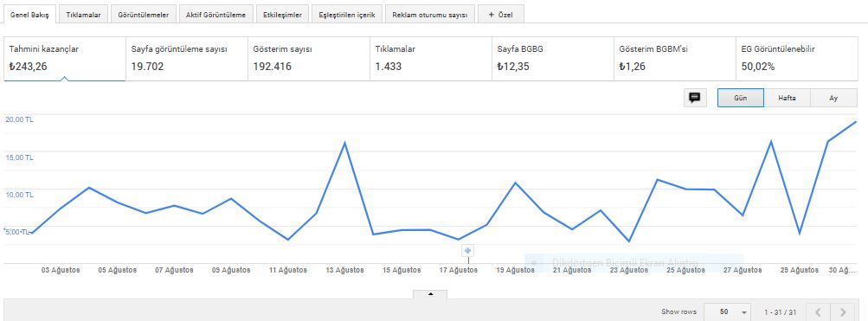Switch chart granularity to Ay
This screenshot has width=868, height=321.
pos(833,98)
